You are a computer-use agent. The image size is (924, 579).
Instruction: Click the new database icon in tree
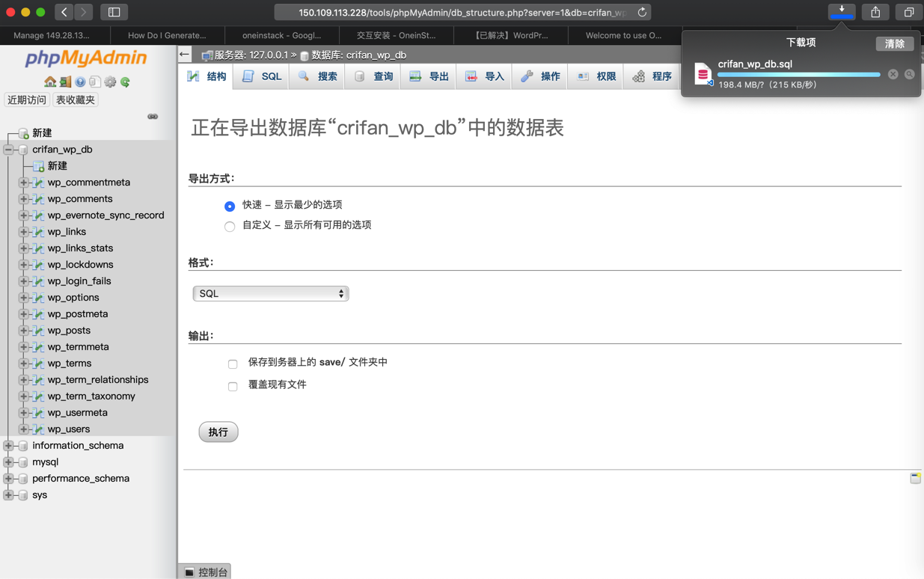click(23, 133)
